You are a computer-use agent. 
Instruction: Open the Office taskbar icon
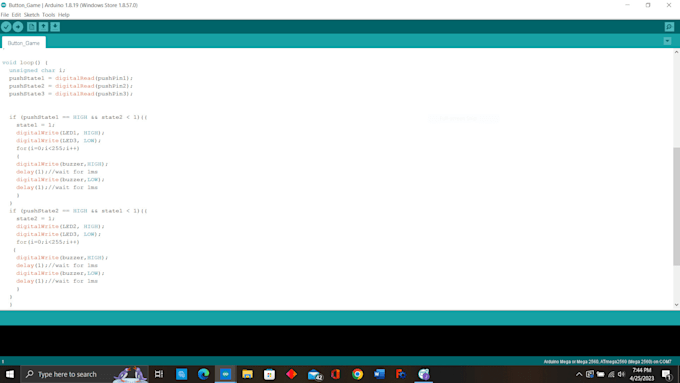point(336,374)
